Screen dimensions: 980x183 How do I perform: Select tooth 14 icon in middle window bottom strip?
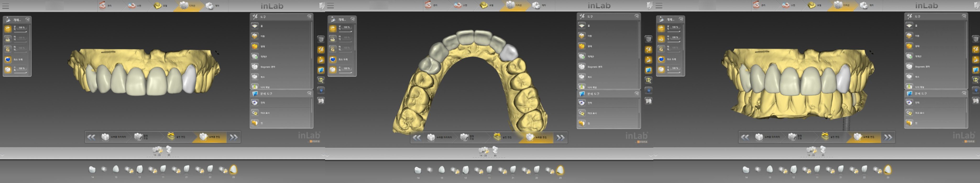pos(418,170)
